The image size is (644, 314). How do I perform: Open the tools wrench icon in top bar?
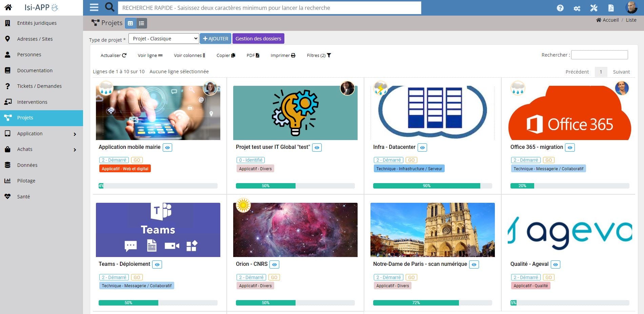594,7
